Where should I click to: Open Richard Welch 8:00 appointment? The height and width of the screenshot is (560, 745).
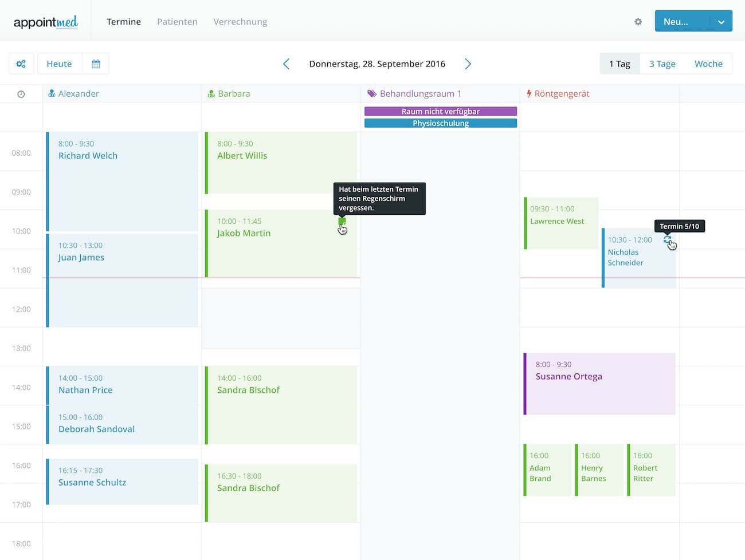pyautogui.click(x=122, y=182)
